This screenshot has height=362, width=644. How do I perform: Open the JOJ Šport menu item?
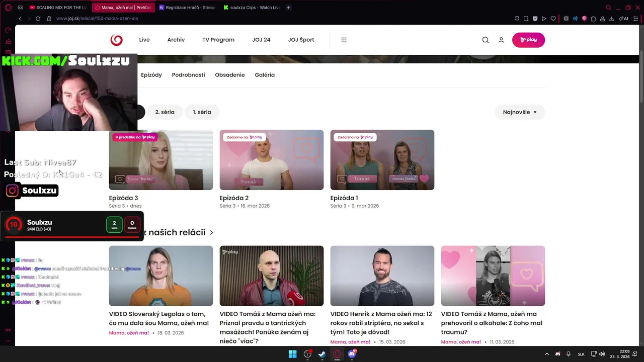301,40
